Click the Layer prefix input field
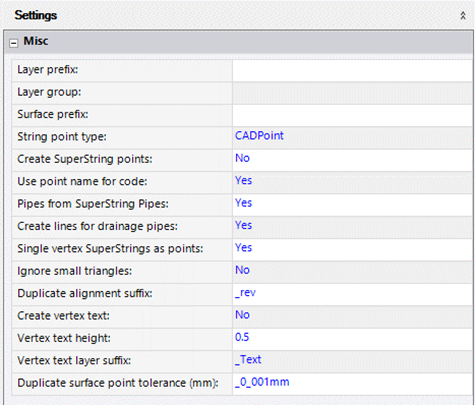The width and height of the screenshot is (475, 405). [x=352, y=70]
